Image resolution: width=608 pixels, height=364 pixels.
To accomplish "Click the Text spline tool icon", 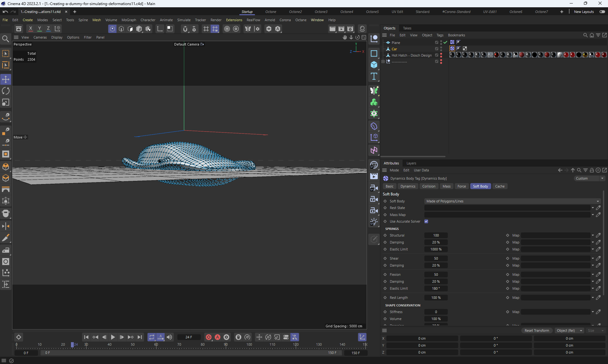I will coord(374,76).
